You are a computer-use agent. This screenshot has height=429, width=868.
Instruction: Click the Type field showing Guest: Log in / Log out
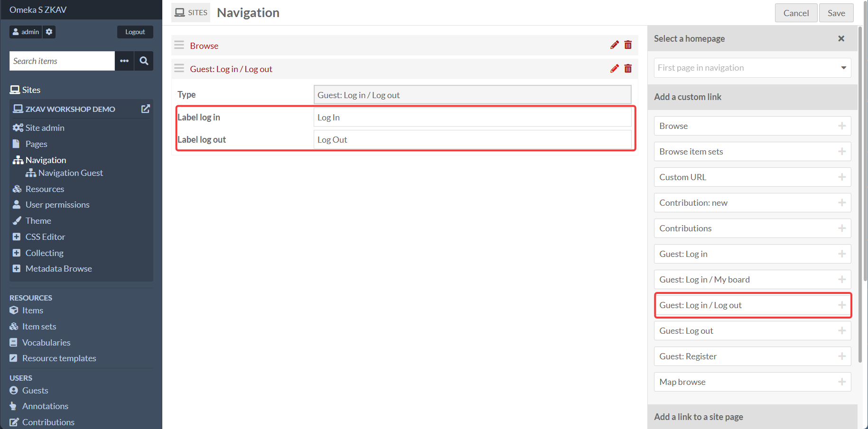pos(473,95)
